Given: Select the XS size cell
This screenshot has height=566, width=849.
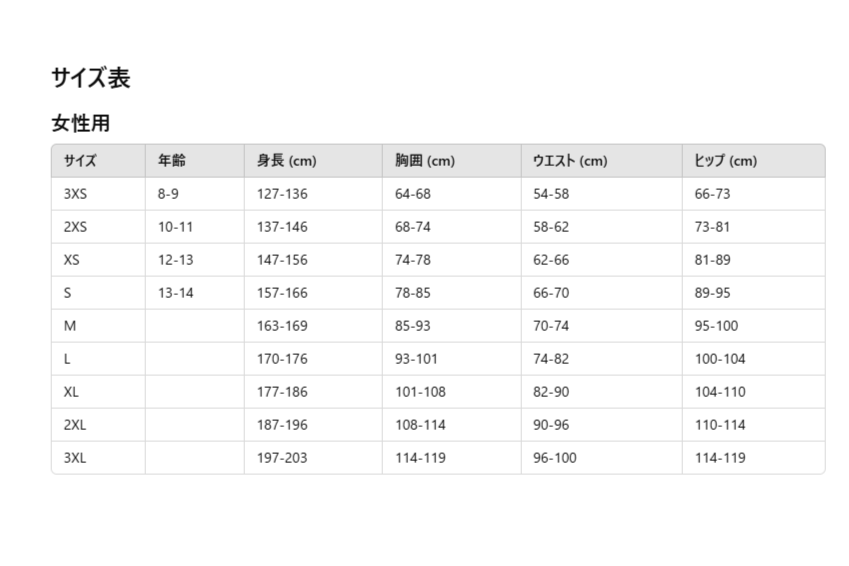Looking at the screenshot, I should (x=71, y=260).
